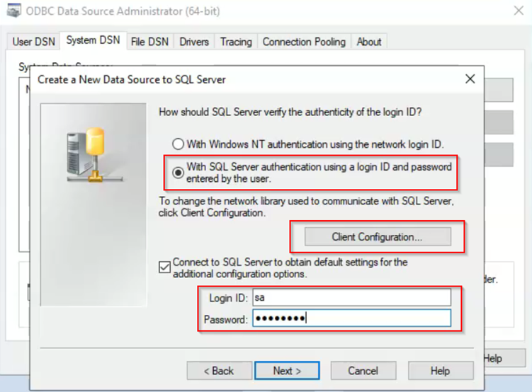532x392 pixels.
Task: Click the authentication question text
Action: (290, 112)
